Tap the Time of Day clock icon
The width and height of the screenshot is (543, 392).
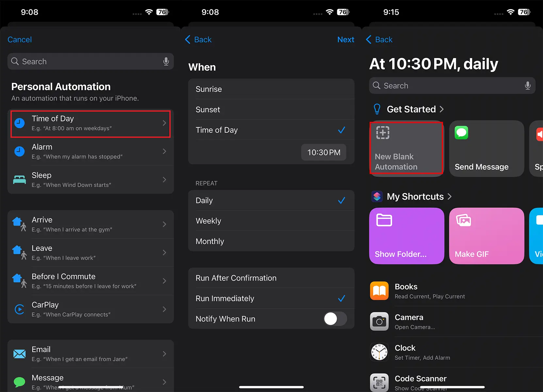20,123
